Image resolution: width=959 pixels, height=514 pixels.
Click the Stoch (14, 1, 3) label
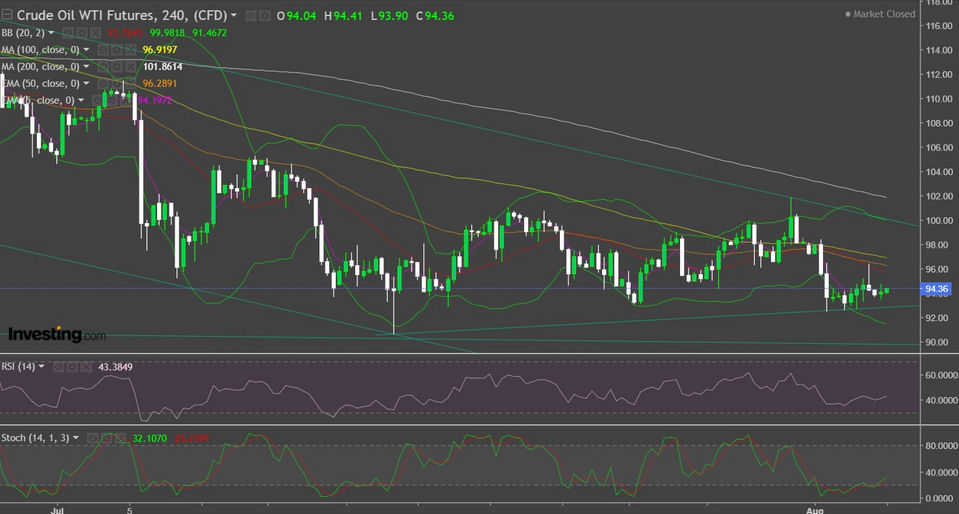tap(35, 438)
